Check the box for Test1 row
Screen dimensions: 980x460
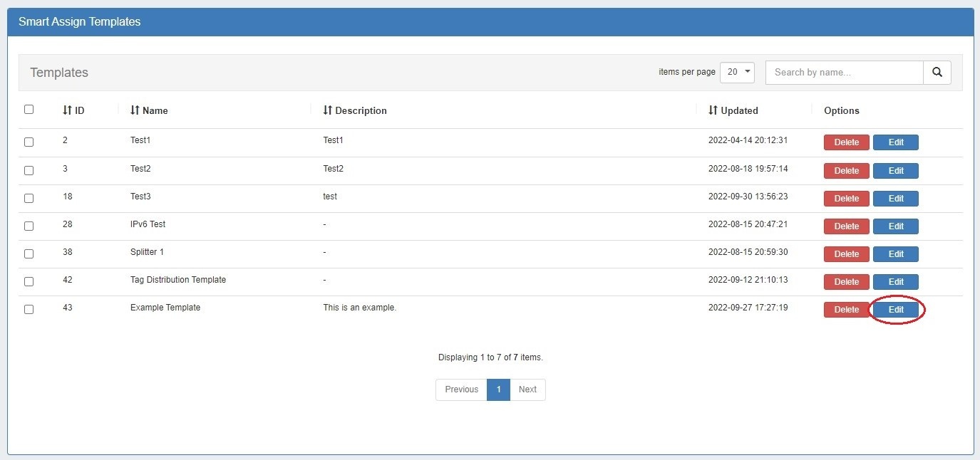(29, 142)
